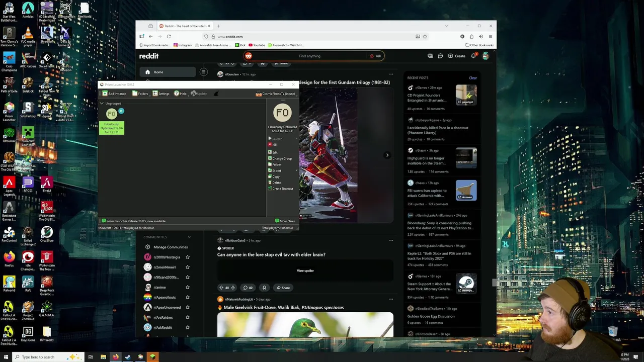Screen dimensions: 644x362
Task: Open options for r/NatureIsFuckingLit post
Action: click(x=391, y=299)
